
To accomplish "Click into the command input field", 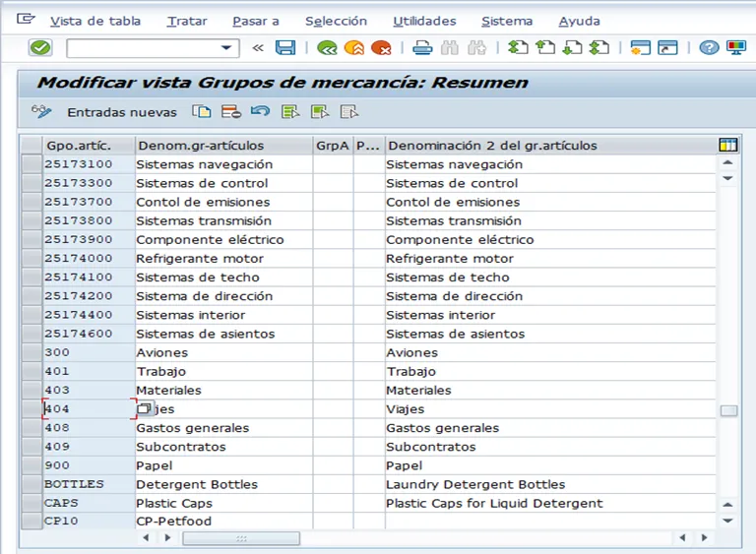I will pyautogui.click(x=143, y=47).
